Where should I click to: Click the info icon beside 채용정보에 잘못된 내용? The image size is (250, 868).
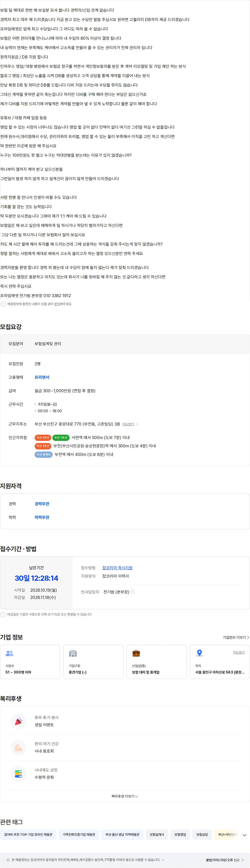[x=3, y=304]
